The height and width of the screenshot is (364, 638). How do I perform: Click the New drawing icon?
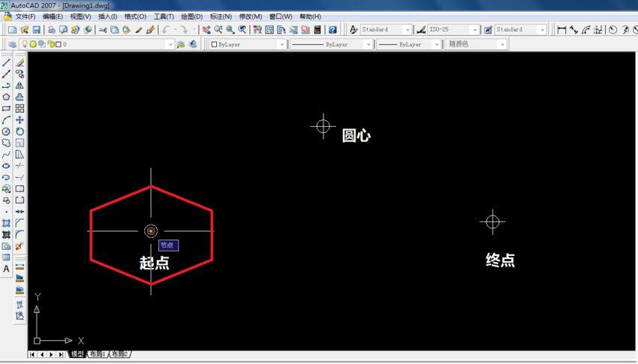pos(13,30)
